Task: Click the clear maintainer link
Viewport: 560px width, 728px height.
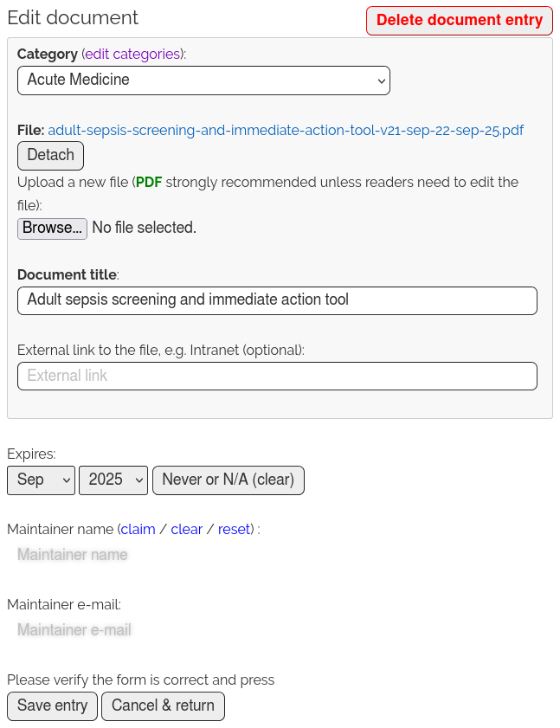Action: pyautogui.click(x=187, y=529)
